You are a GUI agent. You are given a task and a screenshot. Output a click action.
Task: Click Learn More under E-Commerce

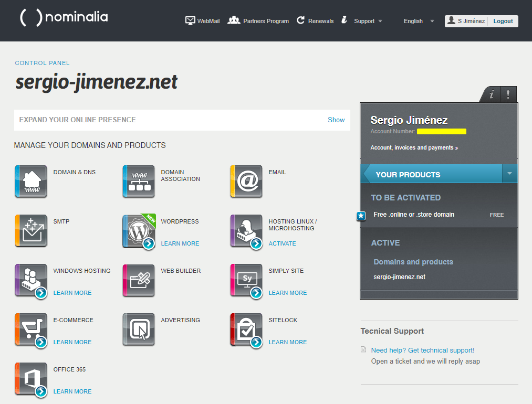[x=72, y=342]
